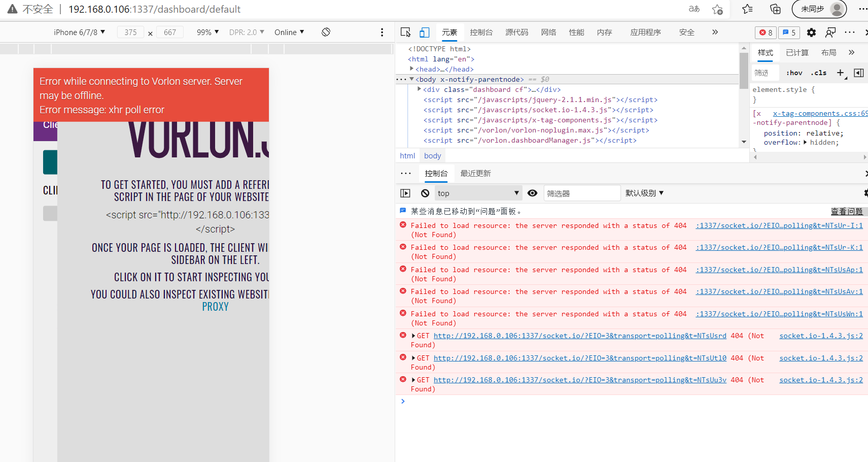Open 默认级别 log level dropdown
The width and height of the screenshot is (868, 462).
pyautogui.click(x=645, y=193)
